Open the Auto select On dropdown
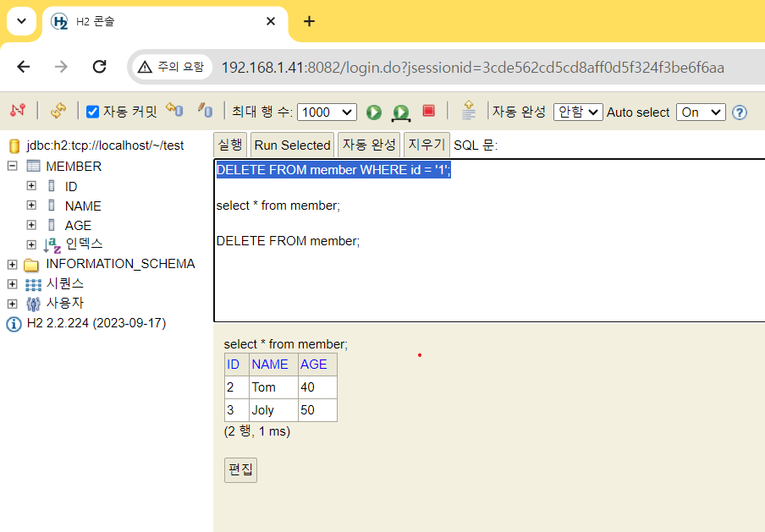The image size is (765, 532). 701,112
